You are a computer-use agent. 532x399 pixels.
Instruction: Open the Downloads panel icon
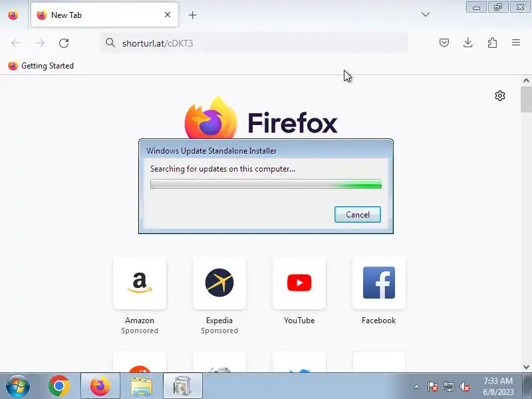tap(468, 43)
